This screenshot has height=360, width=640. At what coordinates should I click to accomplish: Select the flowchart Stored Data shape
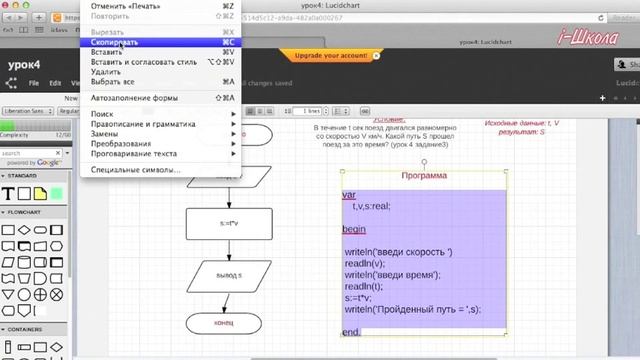click(56, 278)
